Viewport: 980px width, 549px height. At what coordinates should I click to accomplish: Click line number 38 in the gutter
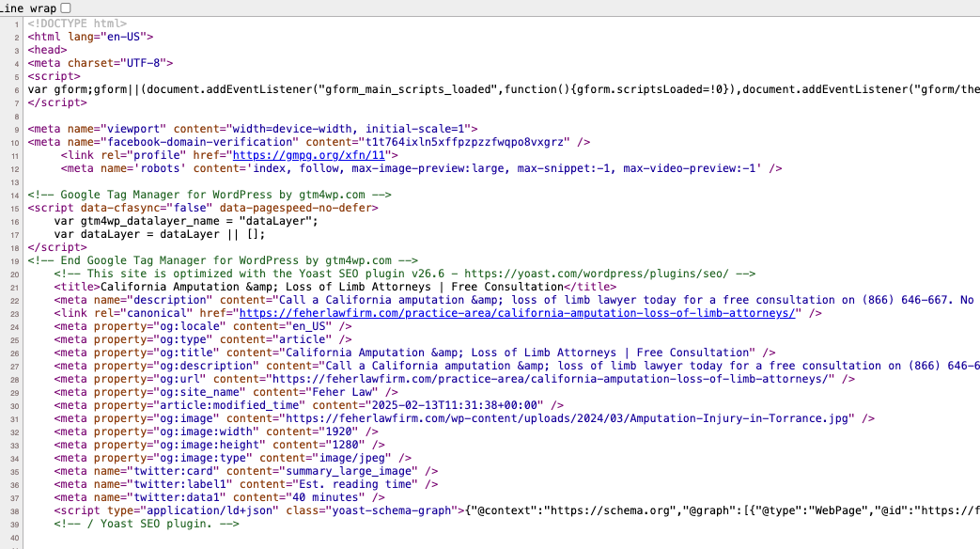pos(16,510)
